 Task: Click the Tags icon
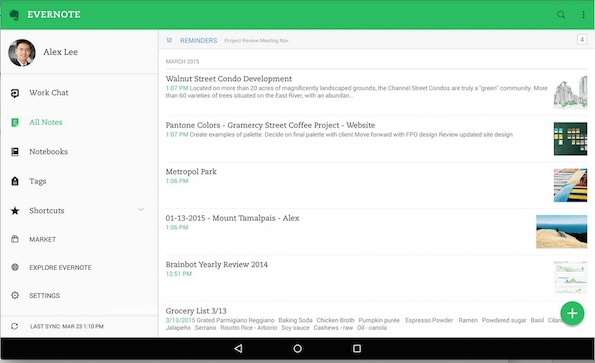click(x=15, y=181)
